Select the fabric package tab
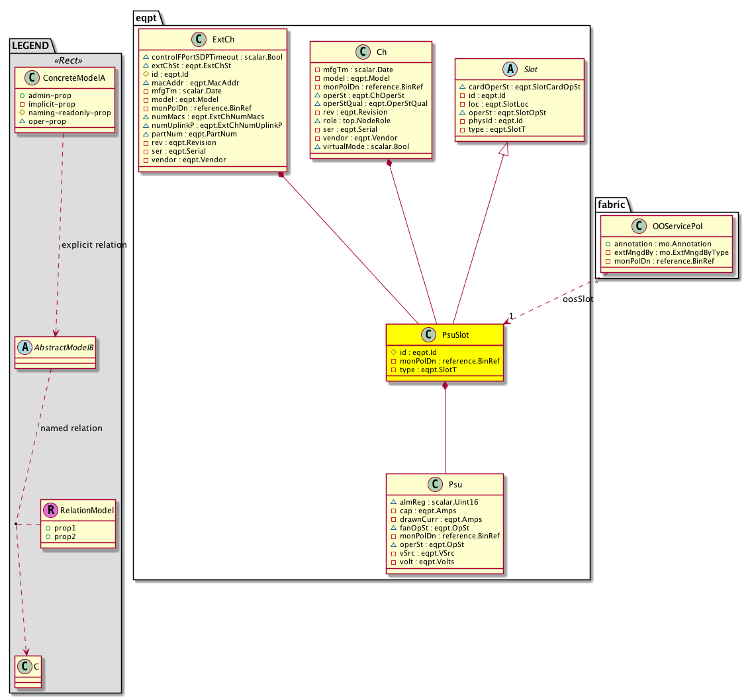This screenshot has width=752, height=700. (610, 205)
